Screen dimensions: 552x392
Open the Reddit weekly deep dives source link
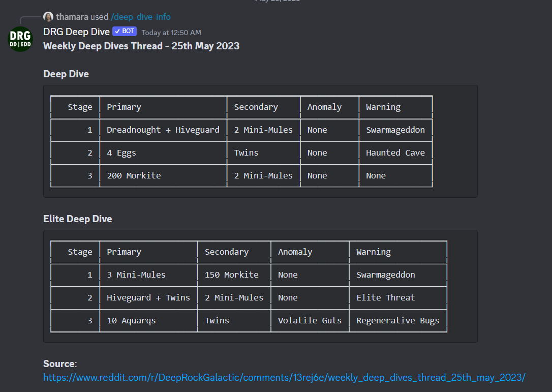(284, 378)
